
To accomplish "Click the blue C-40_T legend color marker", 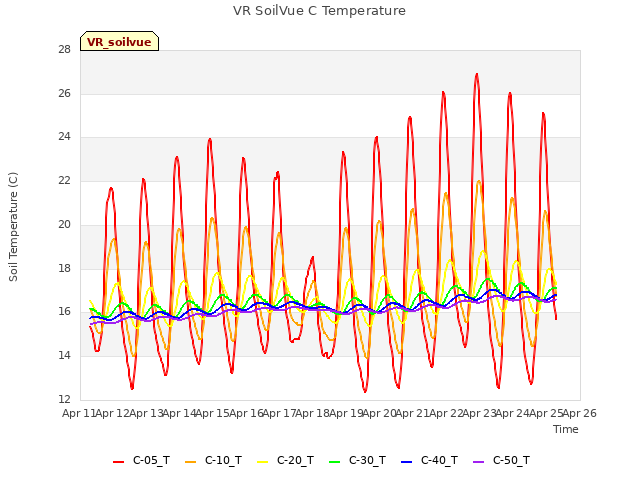I will click(x=407, y=462).
